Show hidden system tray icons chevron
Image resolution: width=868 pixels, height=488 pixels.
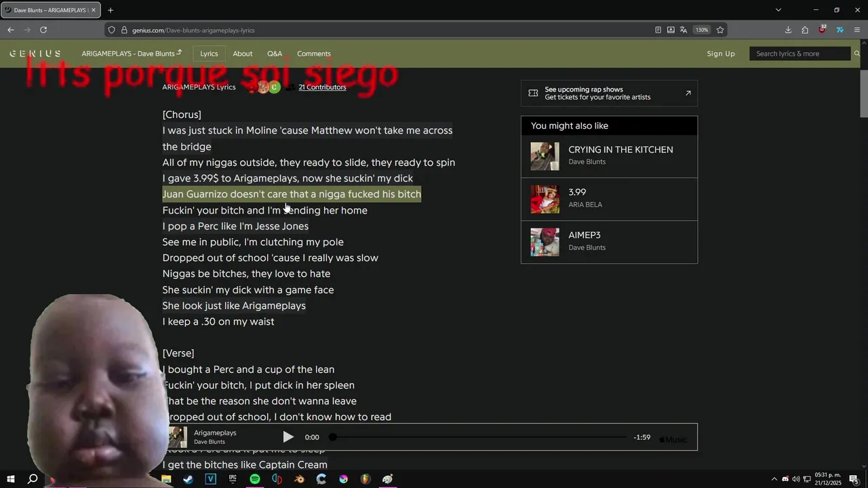pos(774,479)
